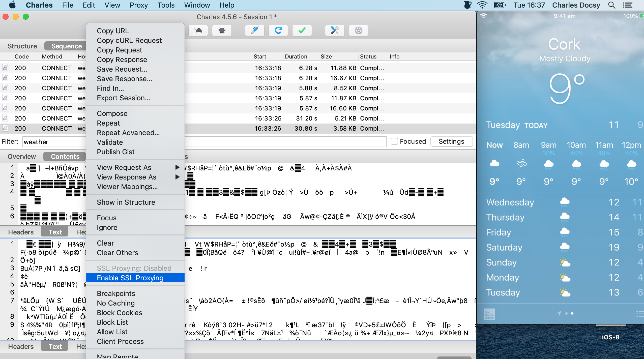The height and width of the screenshot is (359, 644).
Task: Open the Proxy menu
Action: point(138,5)
